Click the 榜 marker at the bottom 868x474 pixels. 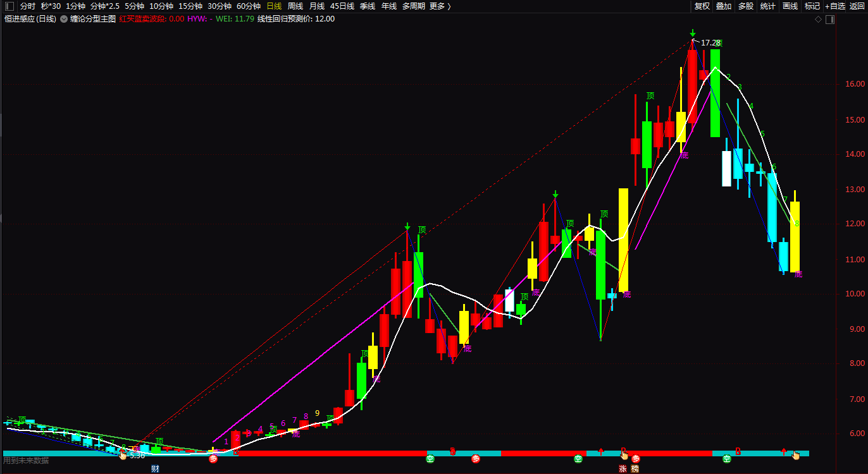pos(635,469)
